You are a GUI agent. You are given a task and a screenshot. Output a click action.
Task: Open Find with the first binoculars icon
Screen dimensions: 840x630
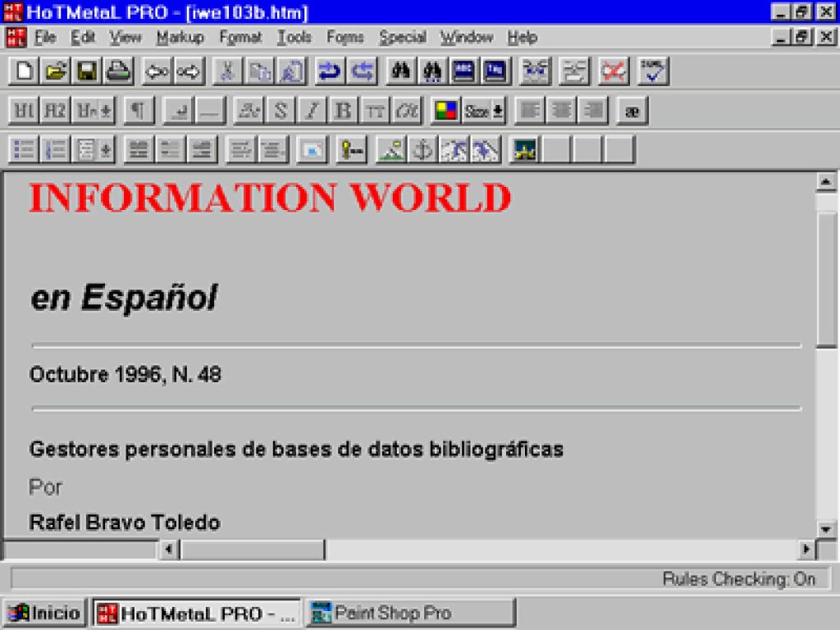click(x=400, y=71)
